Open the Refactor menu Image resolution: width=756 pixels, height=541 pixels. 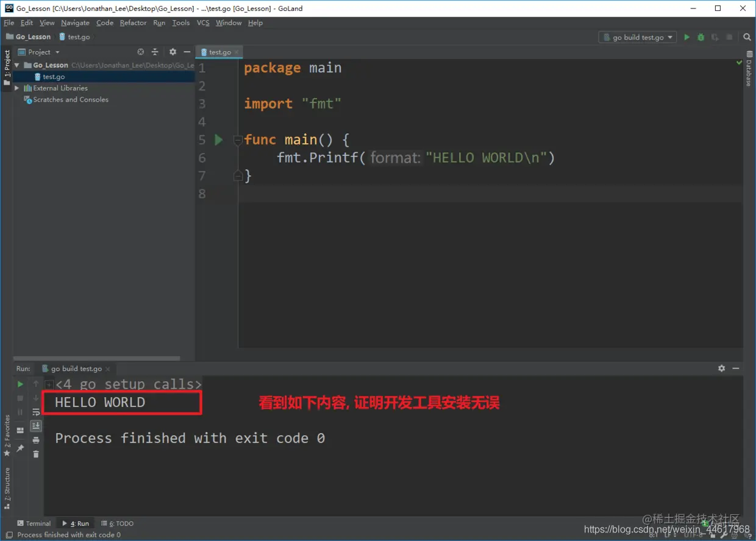pyautogui.click(x=133, y=23)
